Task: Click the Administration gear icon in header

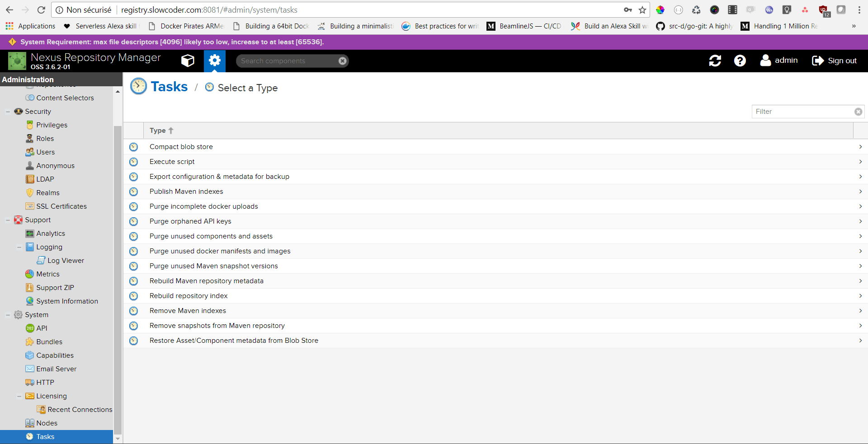Action: point(215,61)
